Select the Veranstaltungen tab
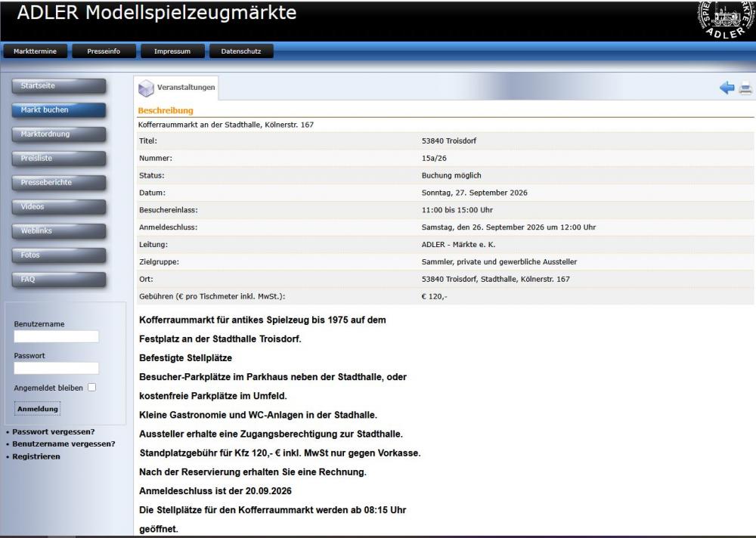The width and height of the screenshot is (756, 538). [176, 88]
